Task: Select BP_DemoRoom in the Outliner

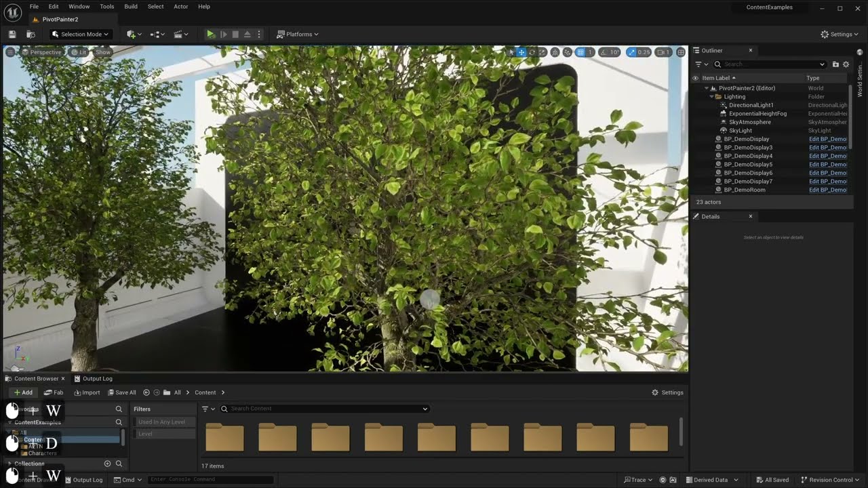Action: (745, 190)
